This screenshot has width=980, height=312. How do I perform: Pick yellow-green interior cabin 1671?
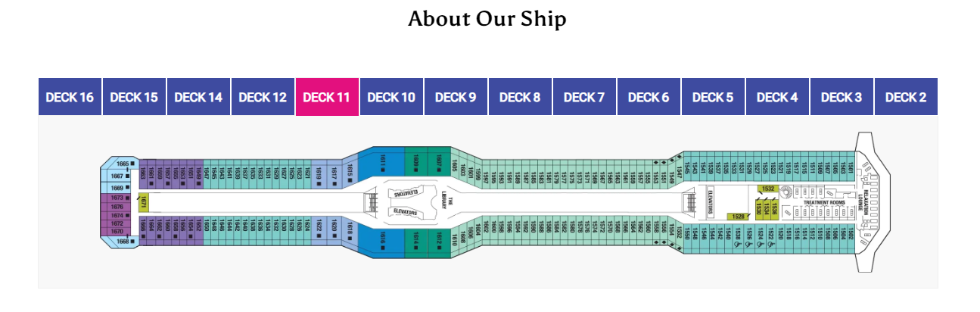coord(143,202)
